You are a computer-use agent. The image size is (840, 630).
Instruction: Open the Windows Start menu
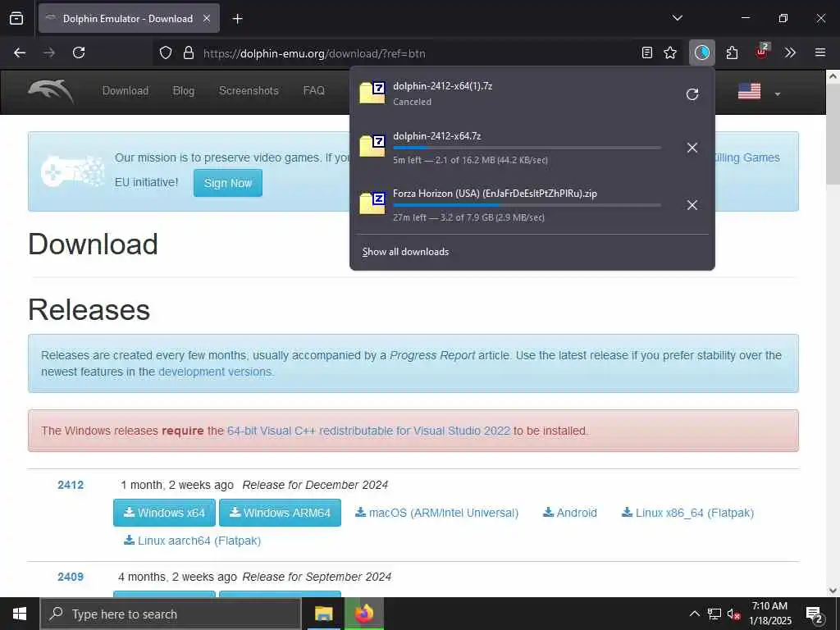pyautogui.click(x=20, y=614)
